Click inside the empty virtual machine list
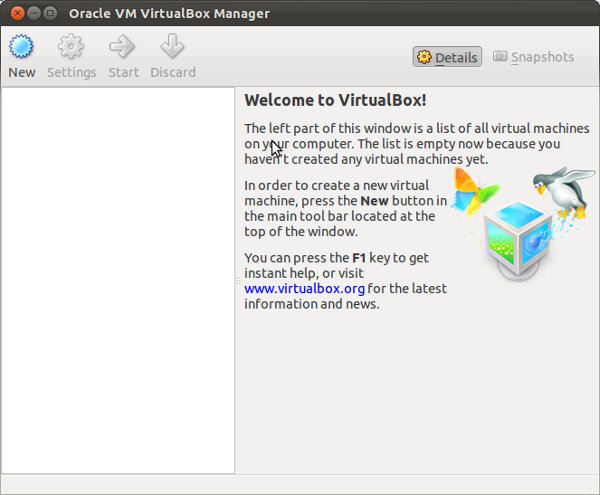Viewport: 600px width, 495px height. point(118,280)
